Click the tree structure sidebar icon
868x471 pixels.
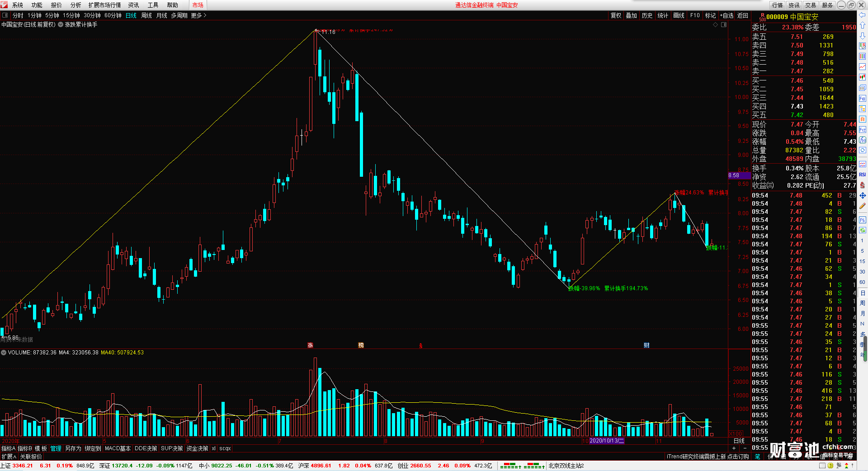(x=862, y=108)
